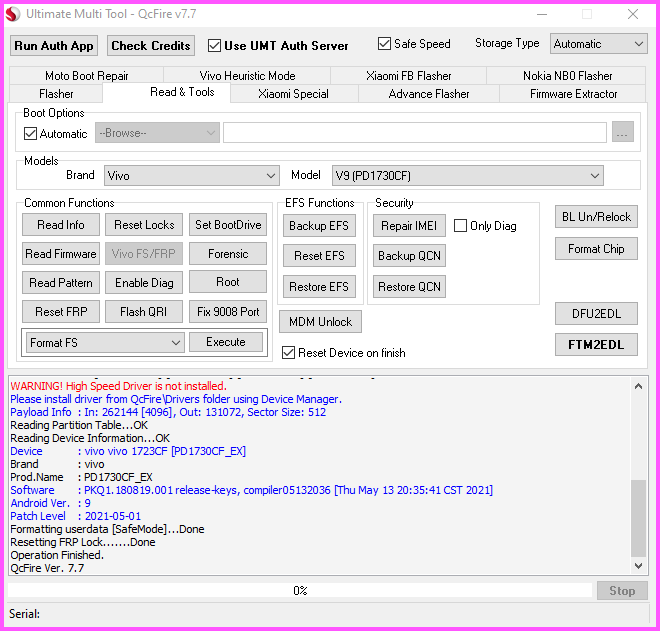Open the Model dropdown V9 (PD1730CF)
This screenshot has width=660, height=631.
(x=467, y=176)
